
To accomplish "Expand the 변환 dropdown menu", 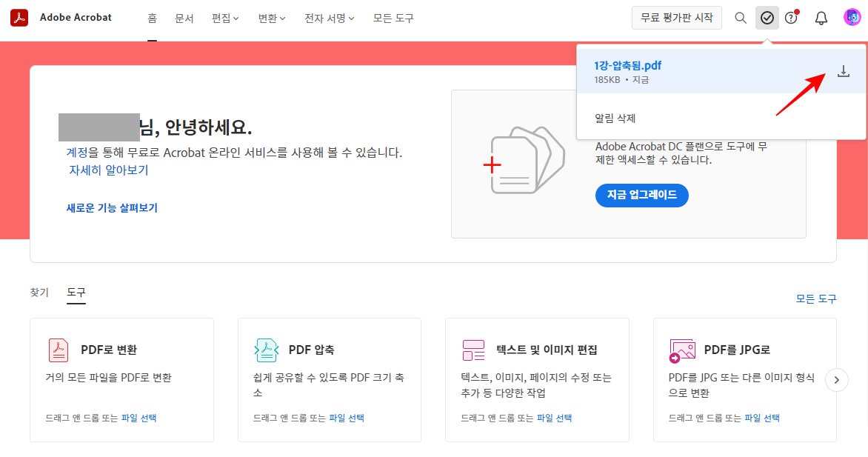I will [x=271, y=18].
